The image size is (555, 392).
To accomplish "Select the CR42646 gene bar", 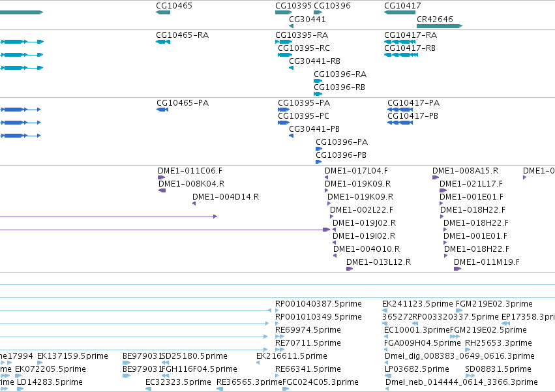I will (440, 26).
